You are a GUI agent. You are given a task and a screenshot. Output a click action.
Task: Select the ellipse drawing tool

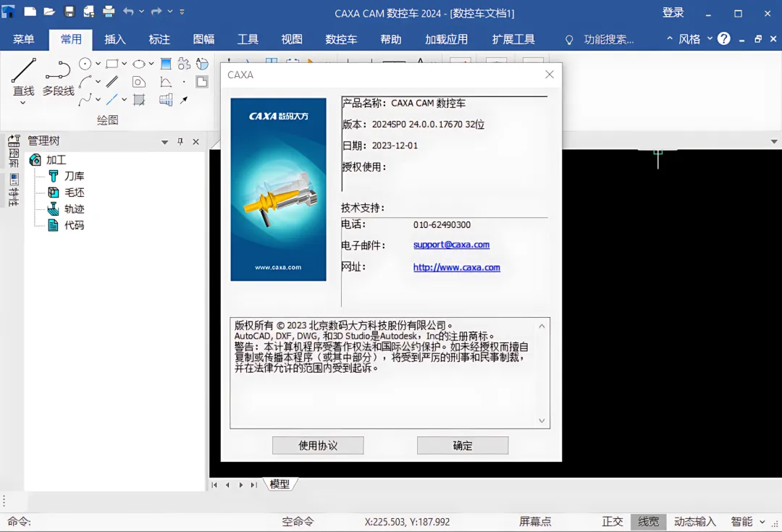click(x=139, y=64)
